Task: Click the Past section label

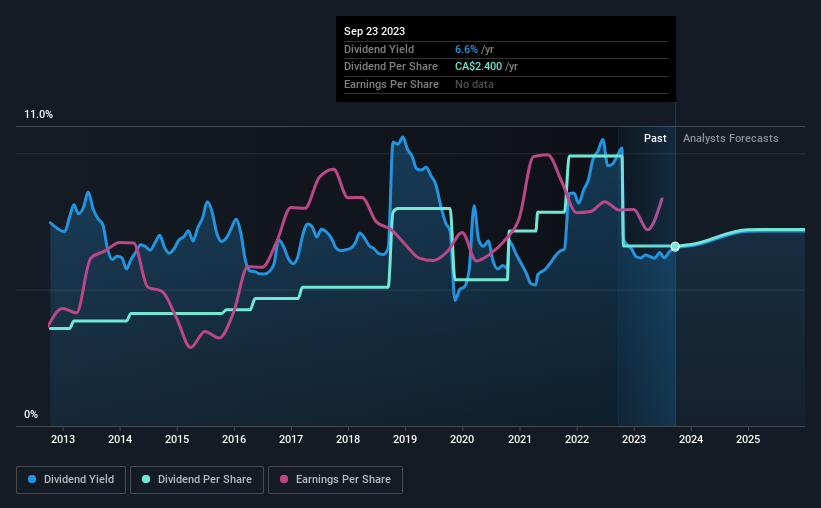Action: (655, 138)
